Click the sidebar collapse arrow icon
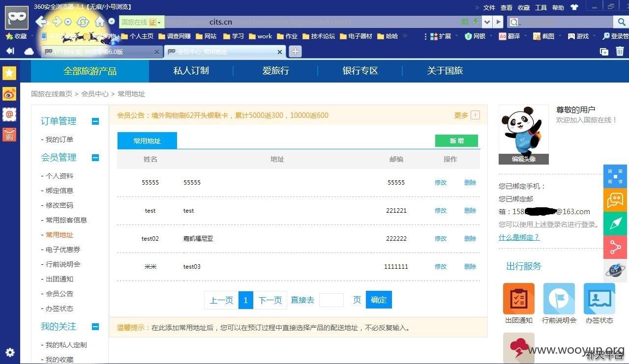This screenshot has height=364, width=629. (10, 51)
